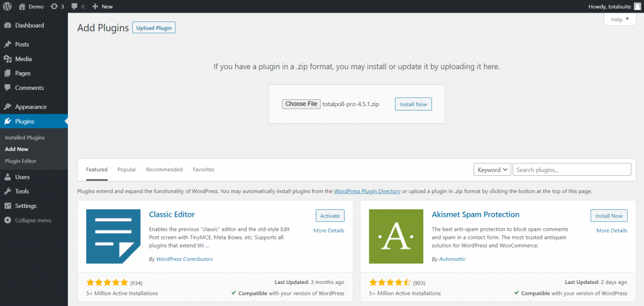
Task: Click the Akismet plugin thumbnail
Action: coord(396,236)
